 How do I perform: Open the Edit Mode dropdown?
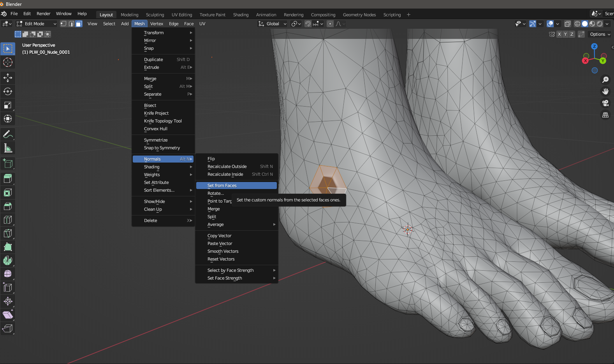click(x=37, y=24)
